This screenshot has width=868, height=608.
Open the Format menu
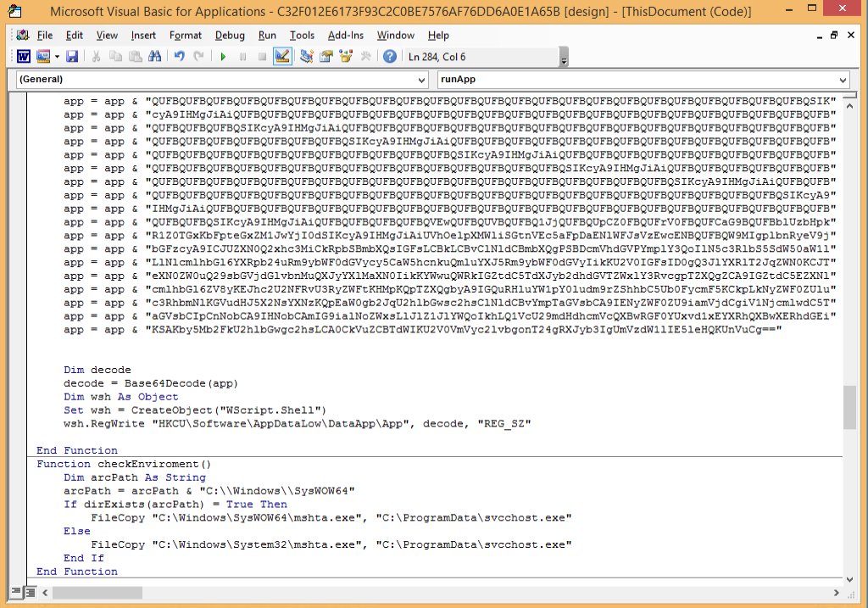coord(186,35)
